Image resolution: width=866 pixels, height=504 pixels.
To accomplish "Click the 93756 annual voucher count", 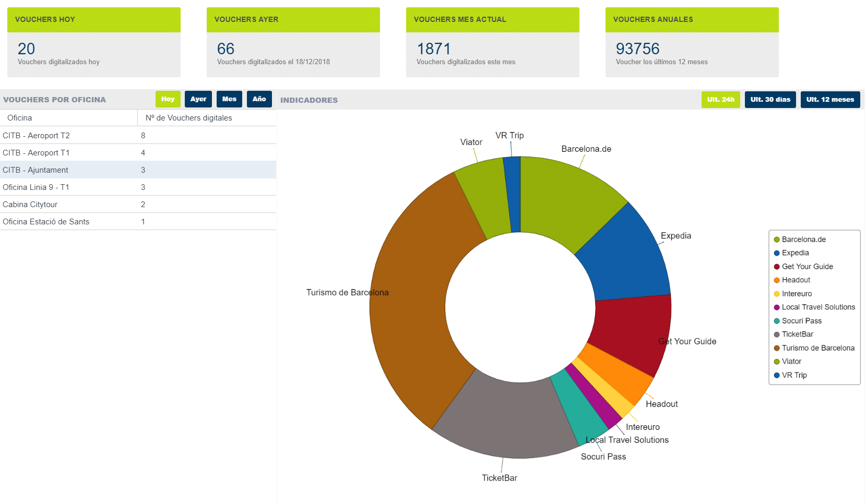I will click(x=638, y=49).
